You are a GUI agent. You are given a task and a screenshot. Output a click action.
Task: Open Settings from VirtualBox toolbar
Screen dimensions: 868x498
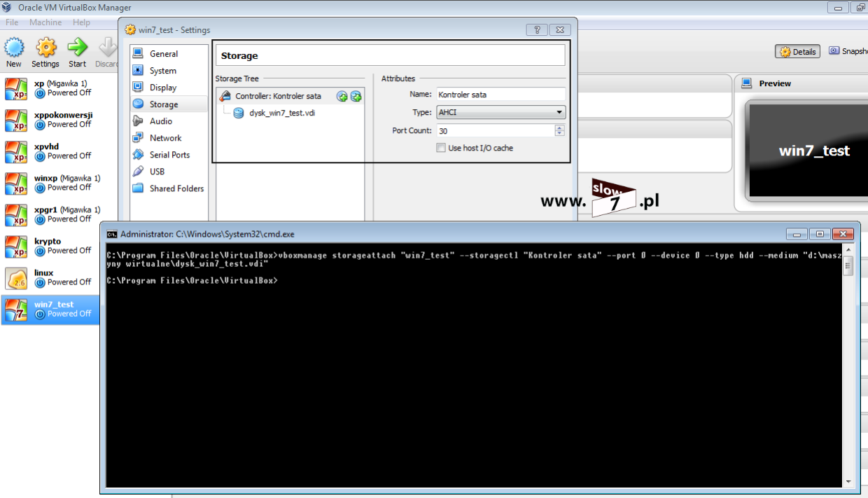[45, 53]
